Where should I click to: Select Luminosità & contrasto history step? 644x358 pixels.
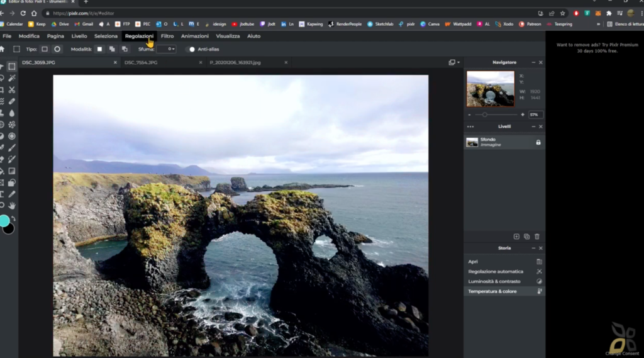(504, 281)
